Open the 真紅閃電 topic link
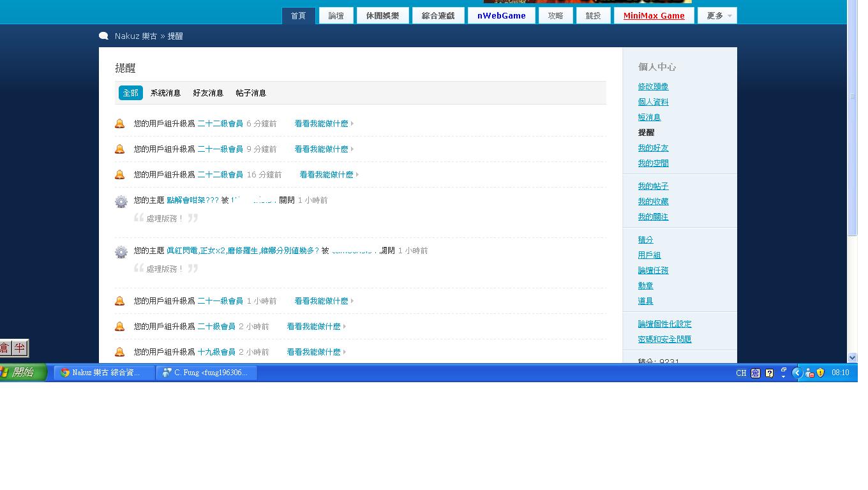The image size is (868, 490). click(243, 251)
